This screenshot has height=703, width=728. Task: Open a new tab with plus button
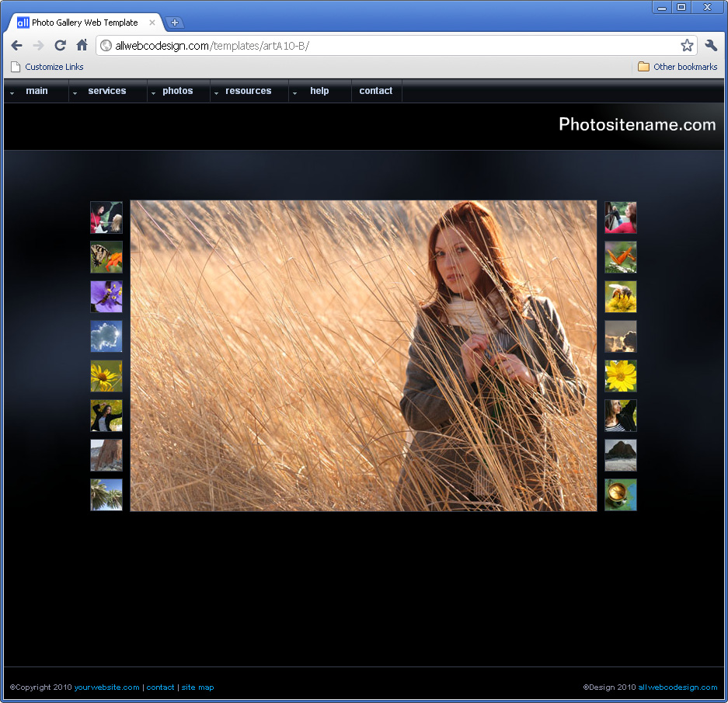(x=174, y=23)
